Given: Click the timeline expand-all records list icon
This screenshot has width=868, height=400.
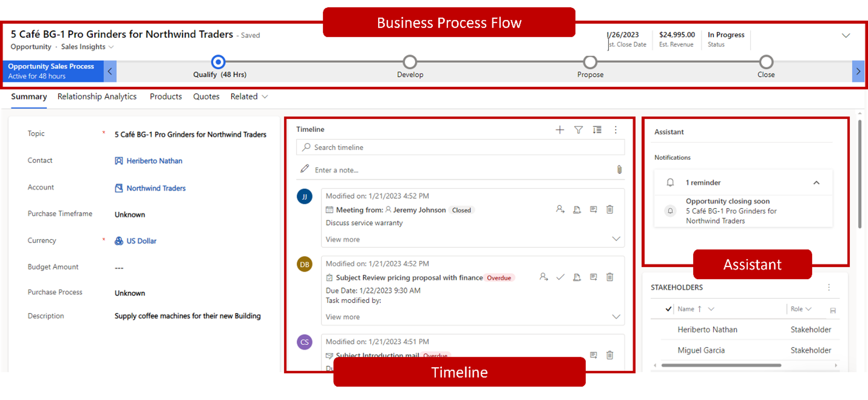Looking at the screenshot, I should pos(597,130).
